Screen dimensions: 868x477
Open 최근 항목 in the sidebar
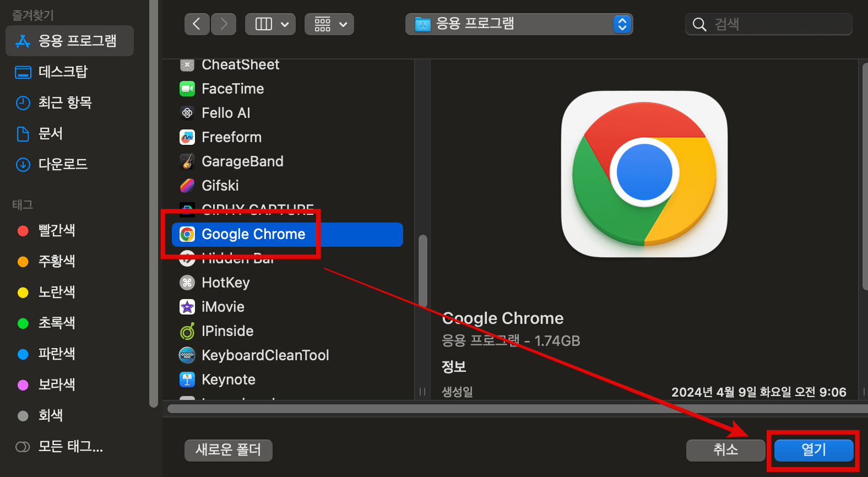69,102
